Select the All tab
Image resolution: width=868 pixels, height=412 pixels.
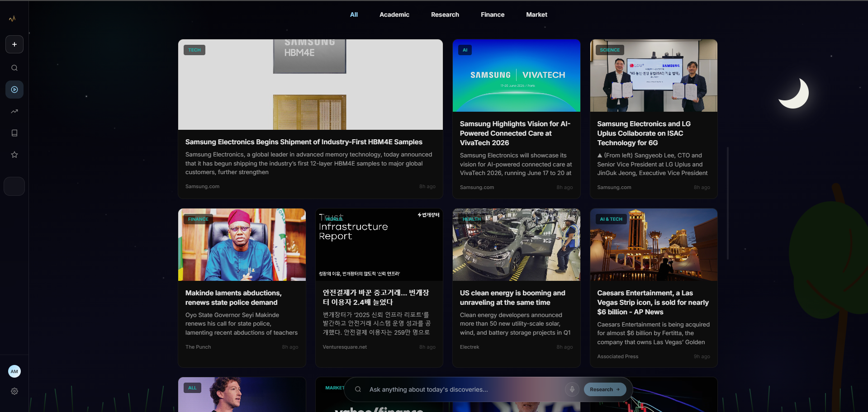[354, 14]
